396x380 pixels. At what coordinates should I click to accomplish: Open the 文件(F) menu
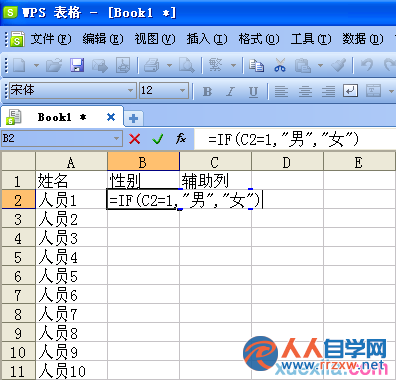click(51, 39)
